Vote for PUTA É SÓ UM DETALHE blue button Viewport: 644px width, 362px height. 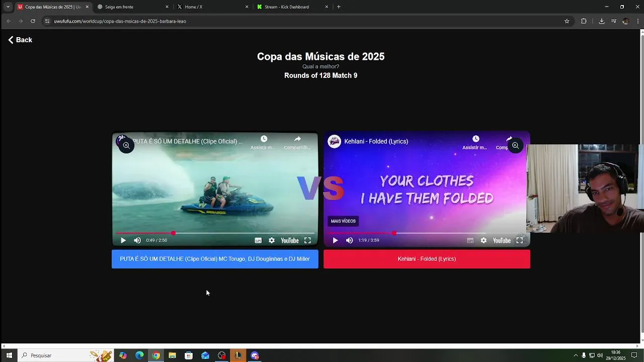point(215,259)
